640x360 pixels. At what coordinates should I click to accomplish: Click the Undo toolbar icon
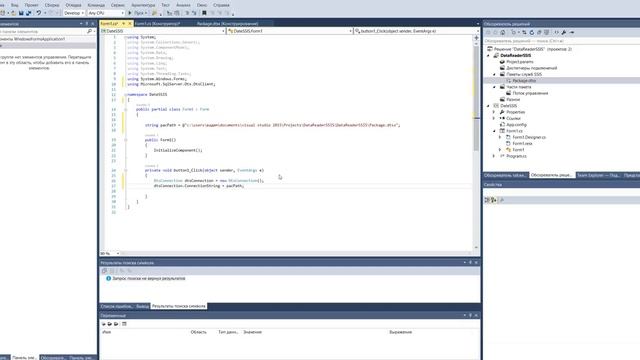[39, 13]
